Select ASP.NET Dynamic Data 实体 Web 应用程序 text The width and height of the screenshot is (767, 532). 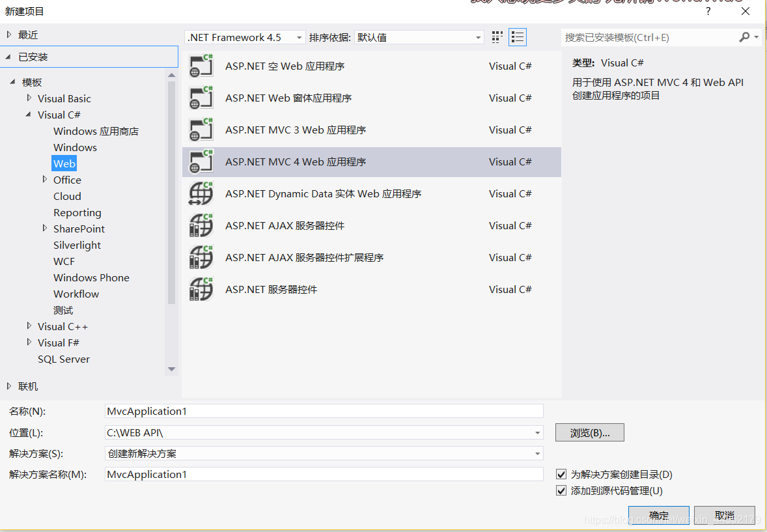tap(323, 194)
